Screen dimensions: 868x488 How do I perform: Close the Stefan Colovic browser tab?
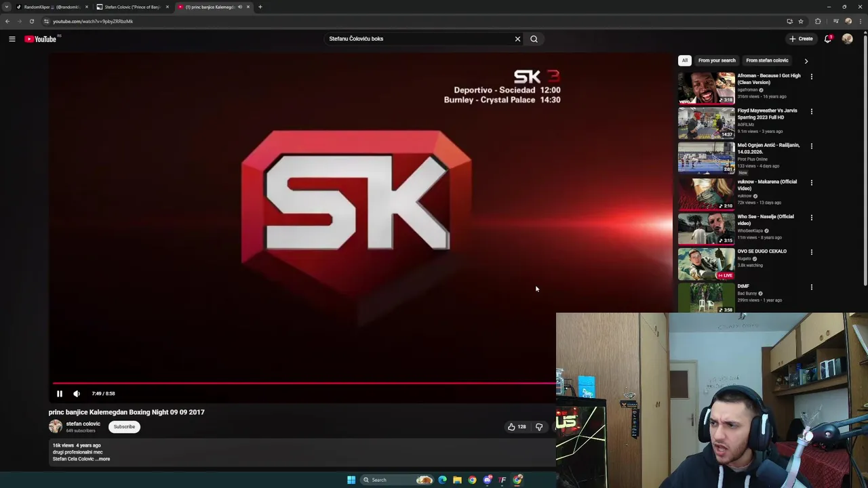click(x=167, y=7)
